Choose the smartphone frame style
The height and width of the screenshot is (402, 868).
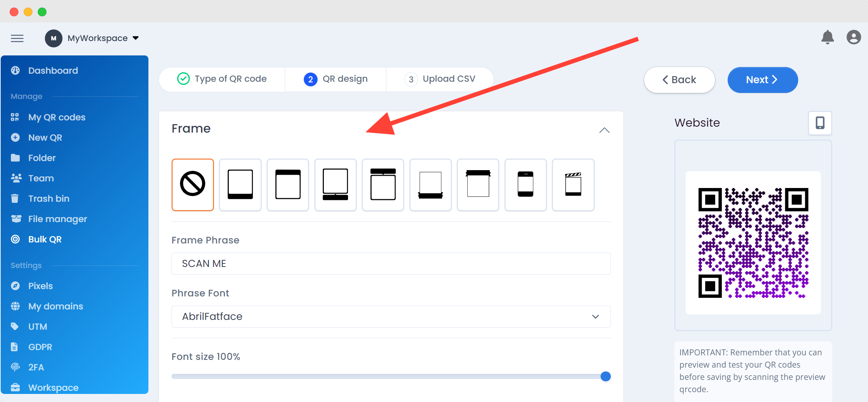point(526,185)
